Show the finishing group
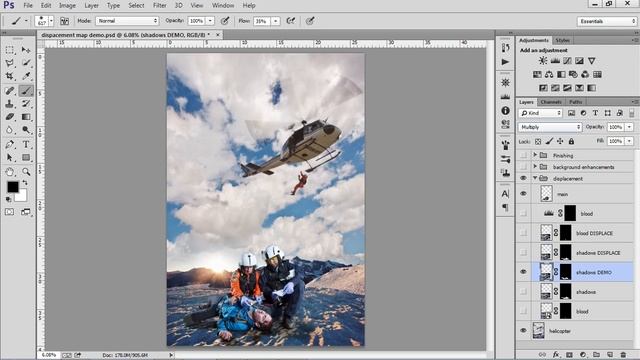 tap(523, 156)
